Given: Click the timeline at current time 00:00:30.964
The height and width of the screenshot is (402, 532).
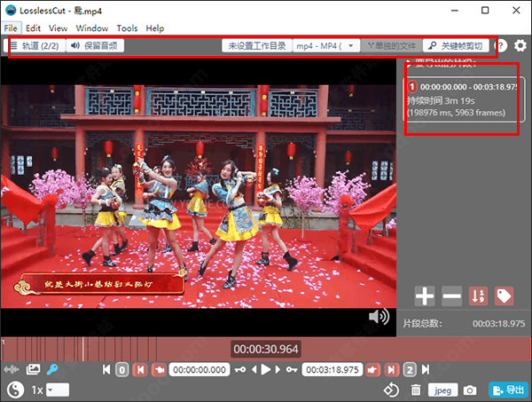Looking at the screenshot, I should 266,349.
